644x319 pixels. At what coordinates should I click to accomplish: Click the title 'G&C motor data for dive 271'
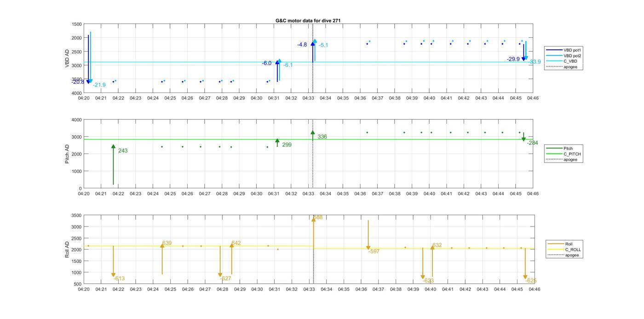308,21
